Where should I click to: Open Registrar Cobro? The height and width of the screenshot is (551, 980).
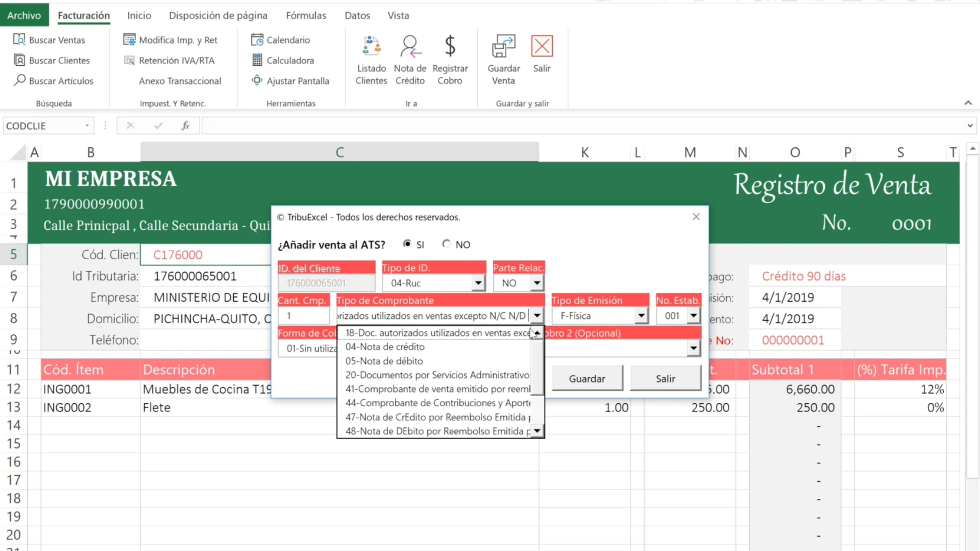coord(450,60)
